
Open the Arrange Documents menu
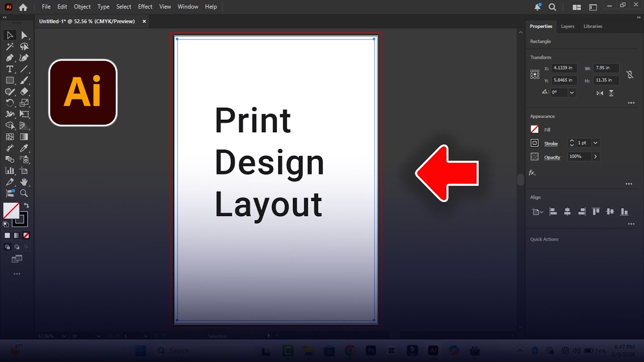click(x=577, y=7)
